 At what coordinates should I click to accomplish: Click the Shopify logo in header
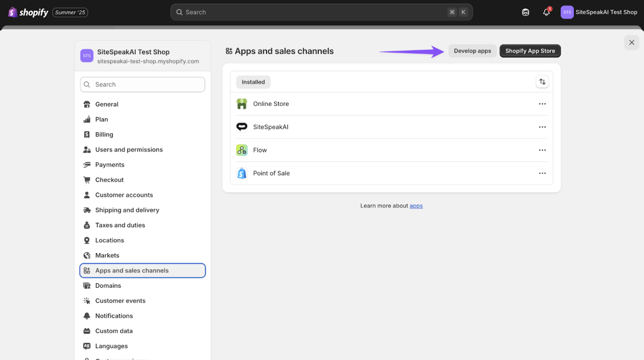tap(28, 12)
